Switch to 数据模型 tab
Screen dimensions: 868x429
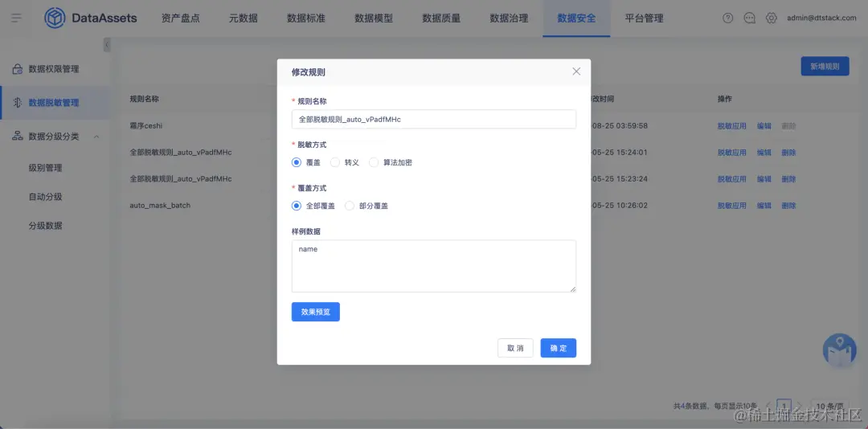pyautogui.click(x=374, y=18)
